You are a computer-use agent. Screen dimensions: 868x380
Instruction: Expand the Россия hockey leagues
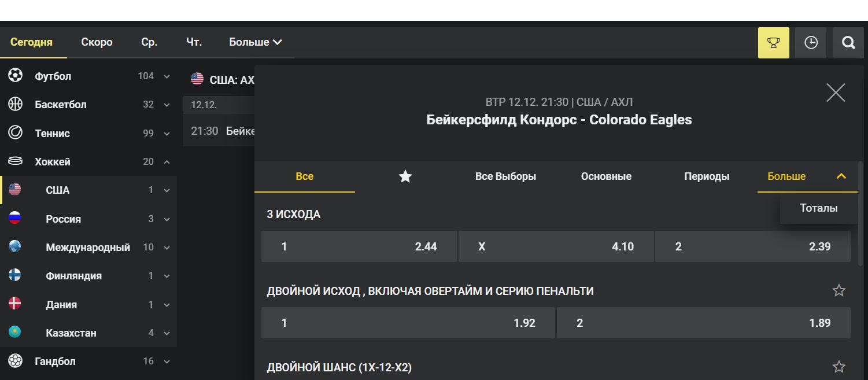(x=167, y=219)
